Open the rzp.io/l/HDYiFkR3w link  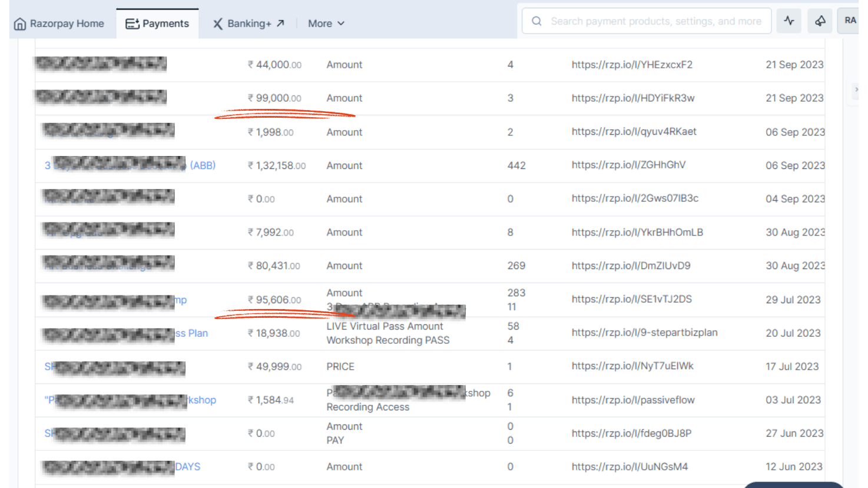tap(632, 98)
